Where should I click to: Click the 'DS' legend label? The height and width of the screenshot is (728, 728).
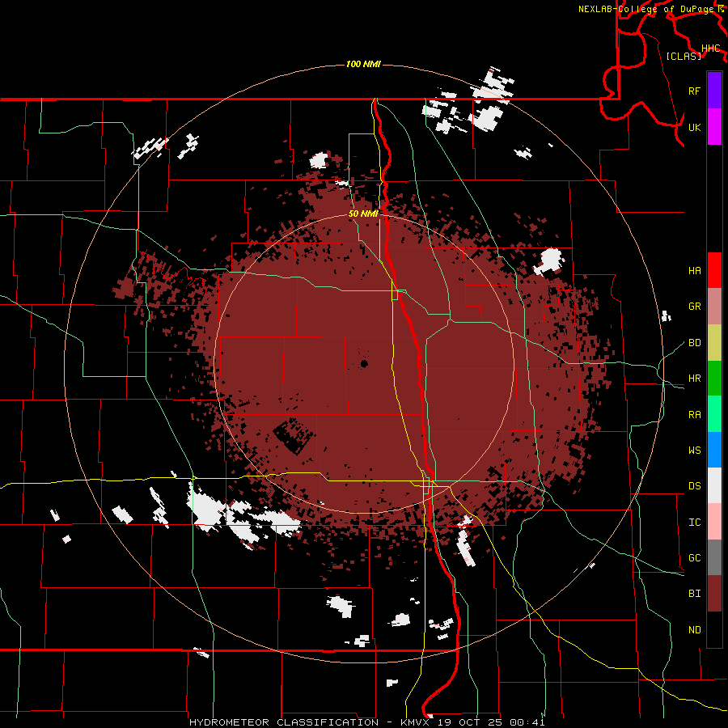coord(694,486)
